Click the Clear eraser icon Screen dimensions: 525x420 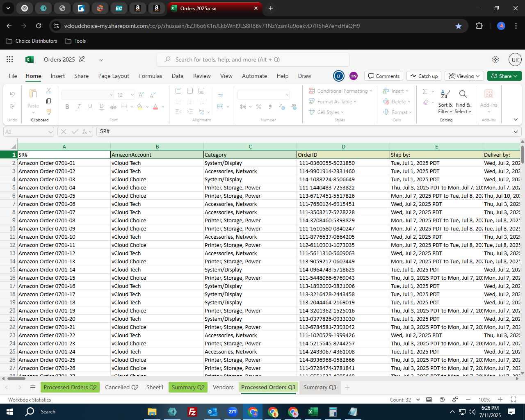click(426, 102)
